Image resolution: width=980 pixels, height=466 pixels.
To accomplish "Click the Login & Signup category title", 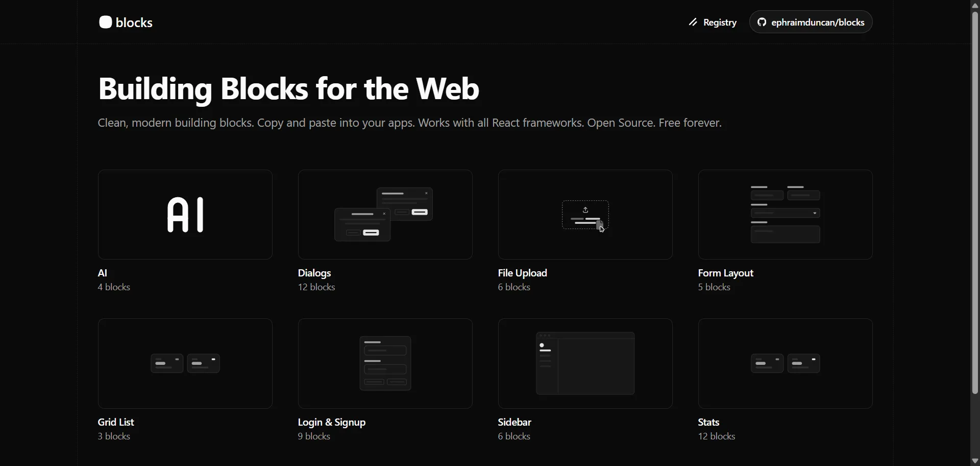I will 332,423.
